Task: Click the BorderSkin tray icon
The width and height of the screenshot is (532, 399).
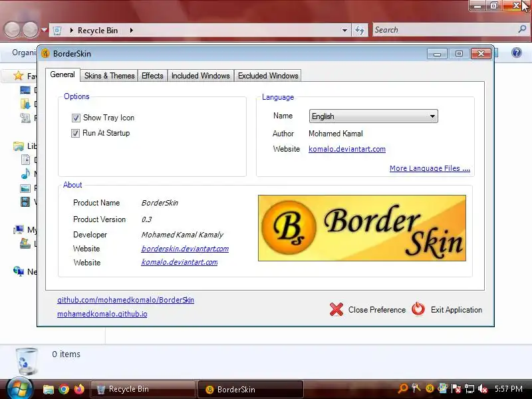Action: click(x=430, y=389)
